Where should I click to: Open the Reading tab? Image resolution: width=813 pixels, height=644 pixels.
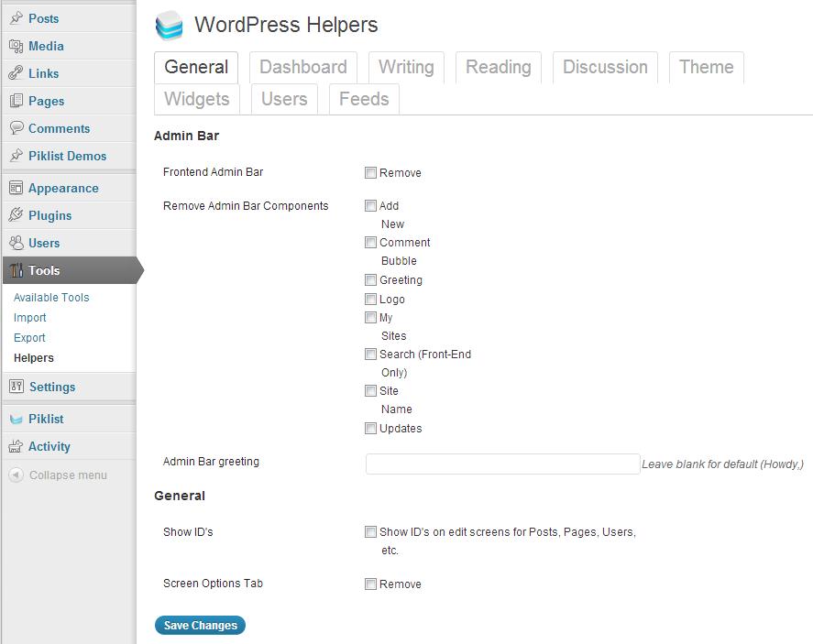click(x=499, y=68)
